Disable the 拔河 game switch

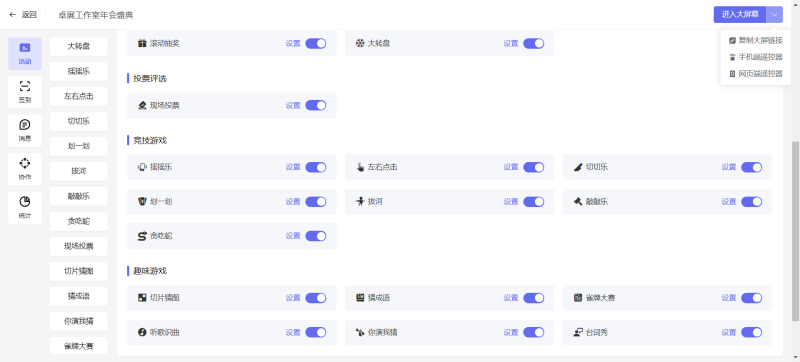tap(534, 202)
